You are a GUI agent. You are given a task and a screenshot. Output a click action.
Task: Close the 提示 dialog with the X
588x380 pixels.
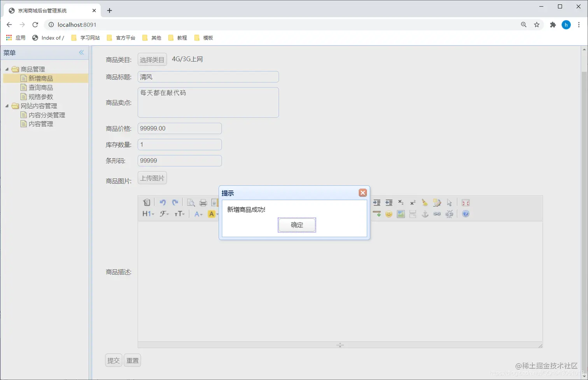pyautogui.click(x=363, y=193)
